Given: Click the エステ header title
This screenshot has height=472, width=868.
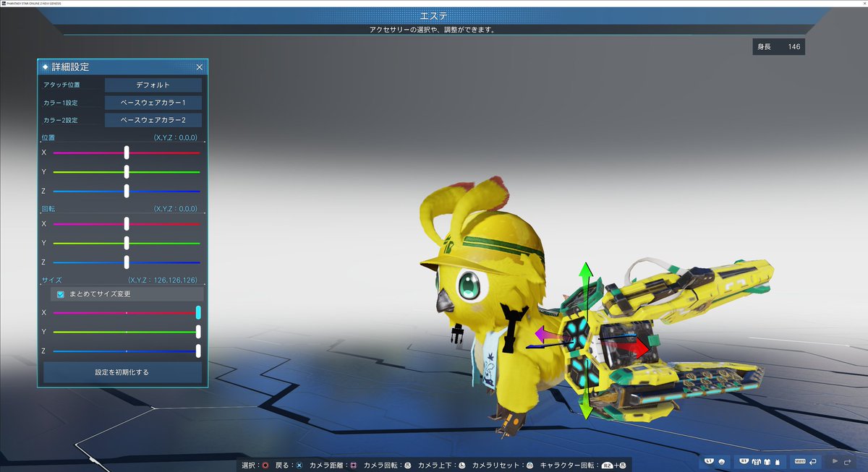Looking at the screenshot, I should (433, 16).
